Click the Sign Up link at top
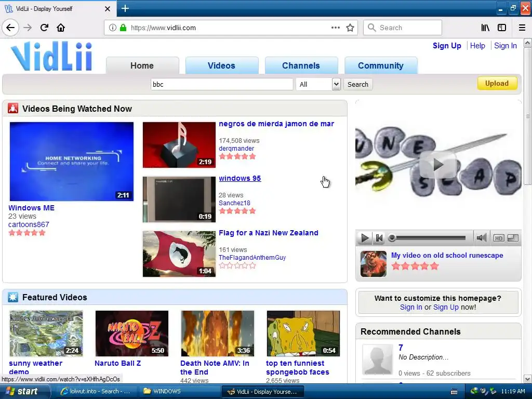 tap(447, 46)
